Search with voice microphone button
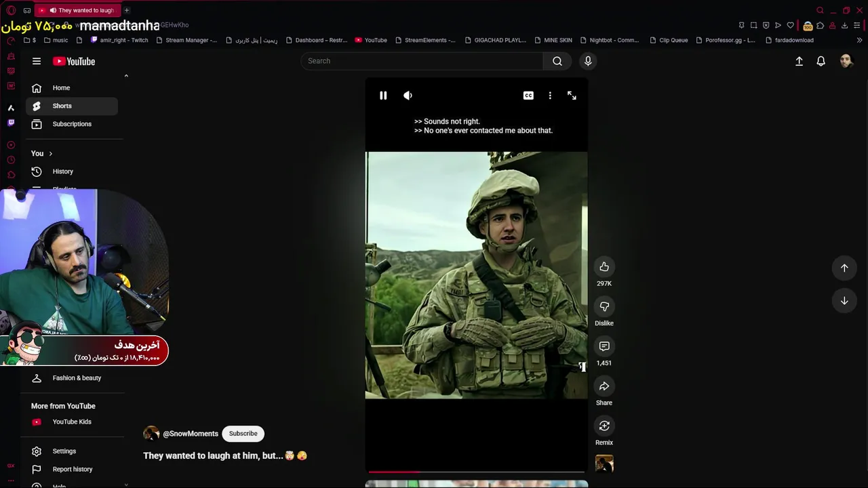Image resolution: width=868 pixels, height=488 pixels. coord(588,61)
